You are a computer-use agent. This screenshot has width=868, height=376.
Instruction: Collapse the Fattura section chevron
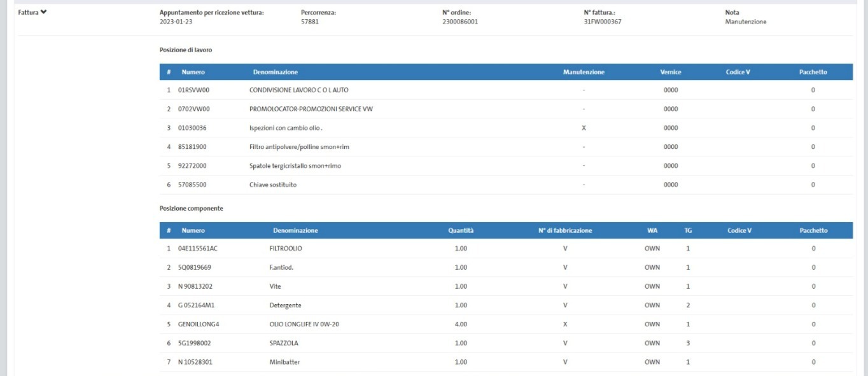43,13
